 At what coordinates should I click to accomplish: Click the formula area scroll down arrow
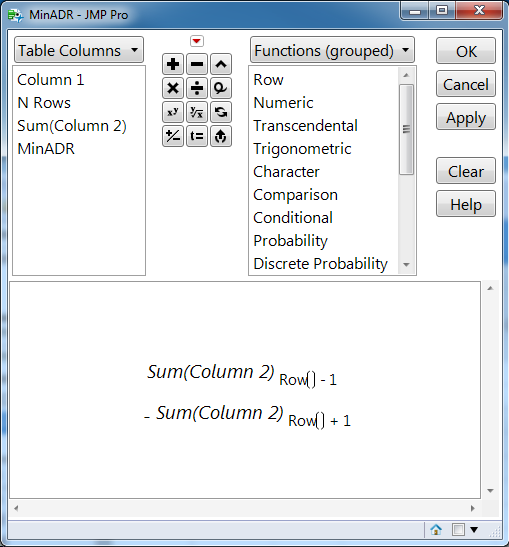point(490,491)
